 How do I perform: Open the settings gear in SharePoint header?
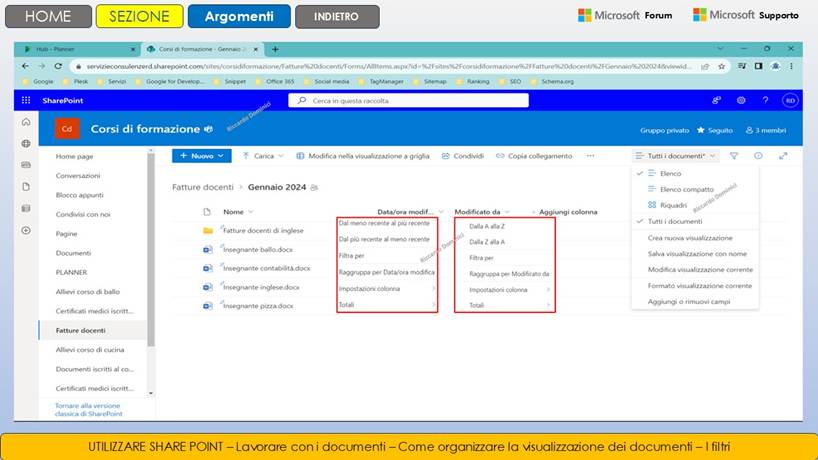741,100
